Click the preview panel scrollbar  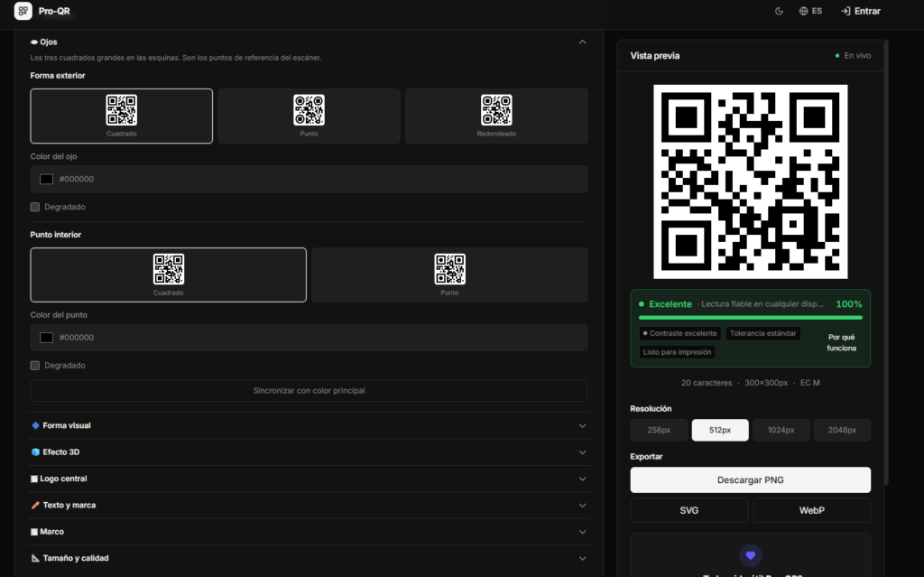coord(886,263)
